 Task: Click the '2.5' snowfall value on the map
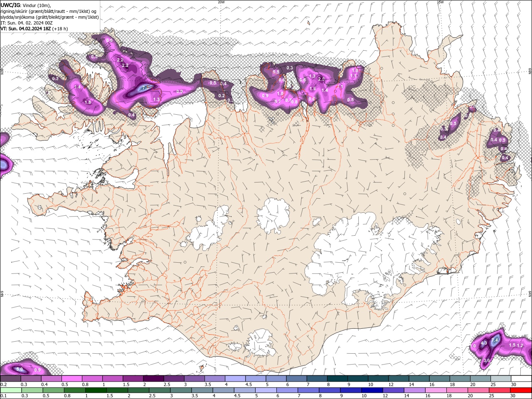click(321, 79)
